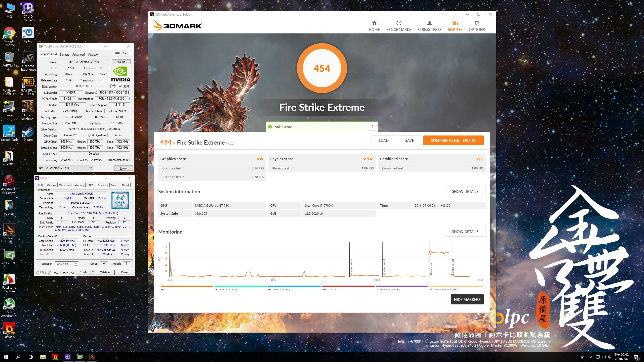Open Fraps desktop icon
644x362 pixels.
coord(9,109)
